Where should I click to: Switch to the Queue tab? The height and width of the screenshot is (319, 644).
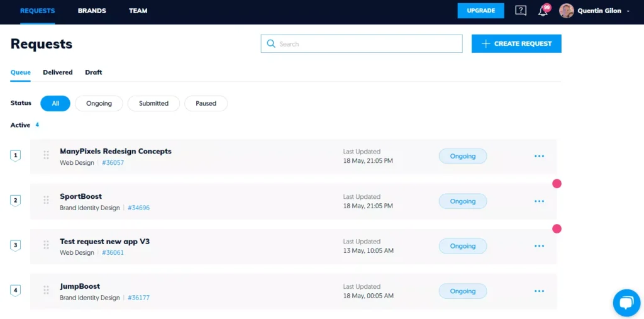[x=21, y=72]
